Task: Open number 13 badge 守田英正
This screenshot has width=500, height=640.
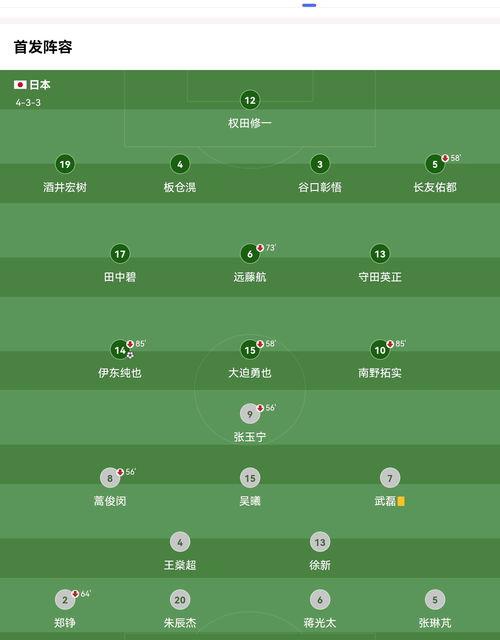Action: tap(380, 254)
